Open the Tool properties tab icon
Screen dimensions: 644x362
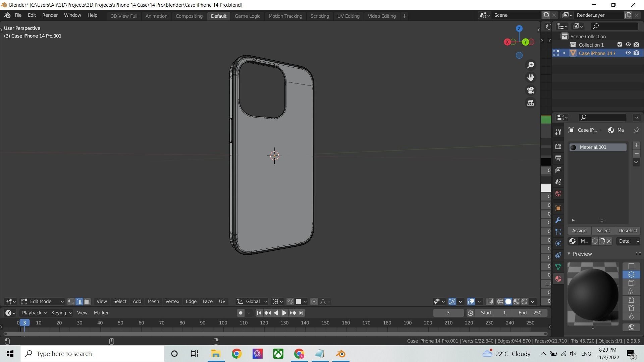tap(558, 132)
